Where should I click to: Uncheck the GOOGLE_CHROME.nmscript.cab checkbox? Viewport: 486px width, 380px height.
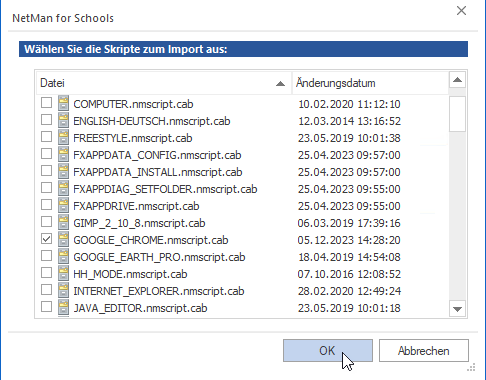pyautogui.click(x=47, y=239)
